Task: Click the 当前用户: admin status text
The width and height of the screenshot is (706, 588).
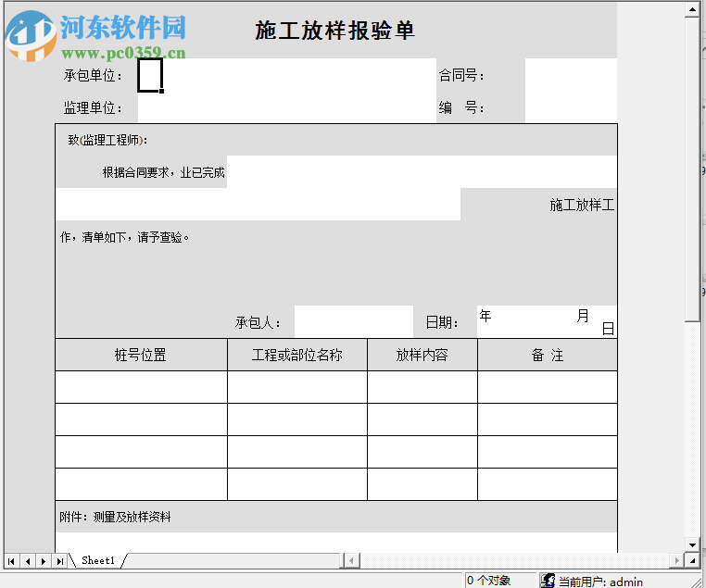Action: pos(600,582)
